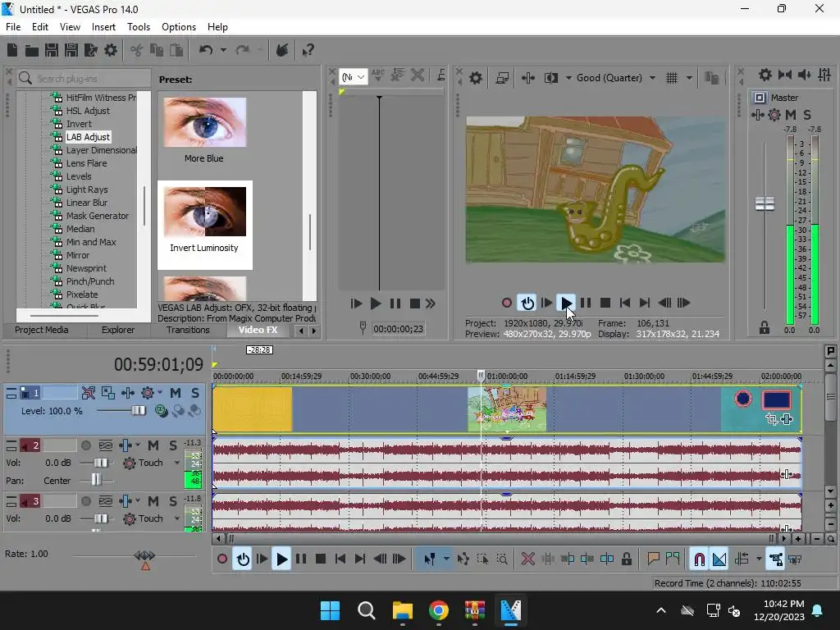The height and width of the screenshot is (630, 840).
Task: Open Touch automation dropdown on track 2
Action: 177,463
